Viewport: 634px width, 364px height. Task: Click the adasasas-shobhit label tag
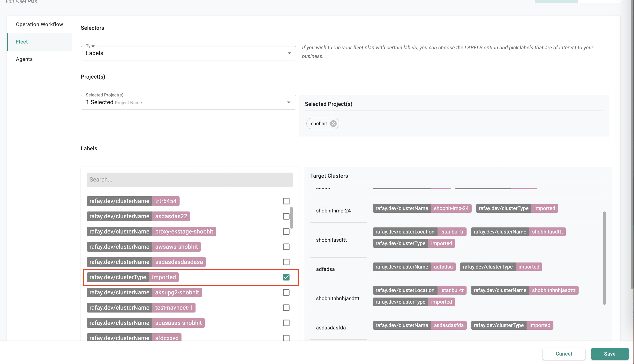145,323
